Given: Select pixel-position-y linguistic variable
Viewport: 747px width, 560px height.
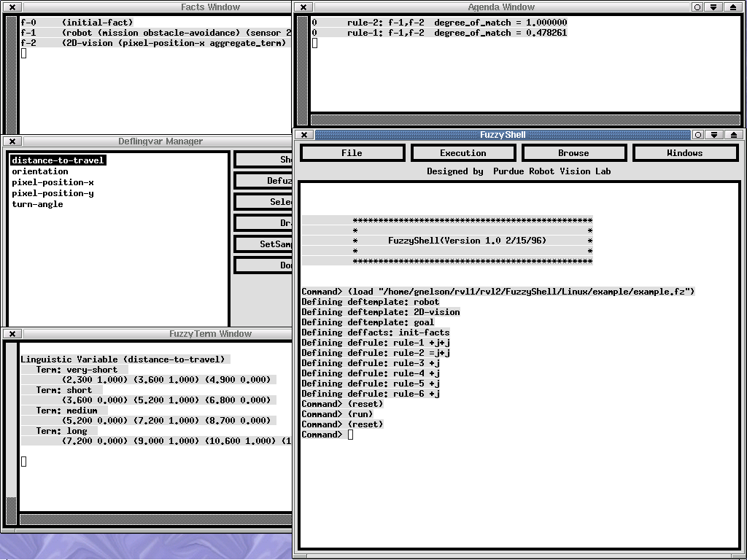Looking at the screenshot, I should [53, 193].
